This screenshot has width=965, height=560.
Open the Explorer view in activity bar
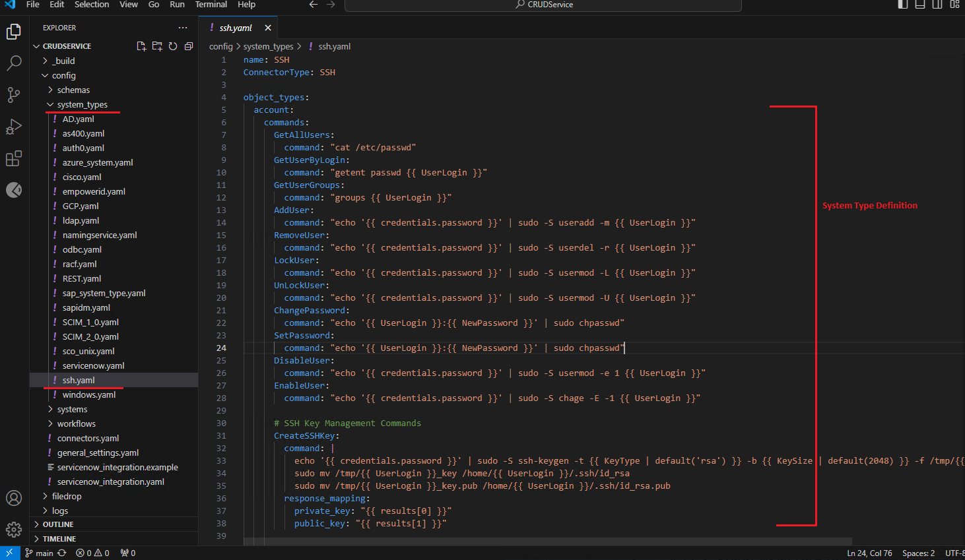pos(14,31)
